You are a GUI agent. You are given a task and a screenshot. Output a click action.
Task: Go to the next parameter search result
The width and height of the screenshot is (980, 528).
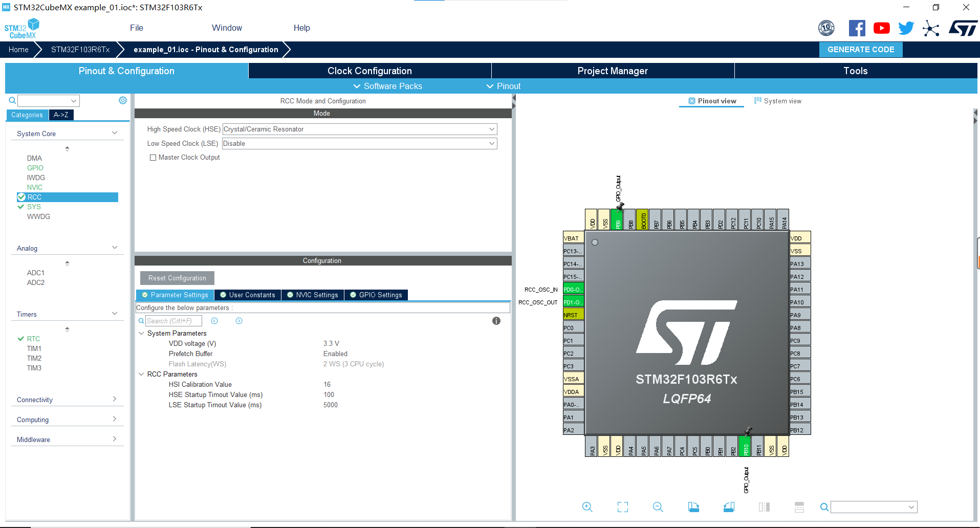point(239,321)
